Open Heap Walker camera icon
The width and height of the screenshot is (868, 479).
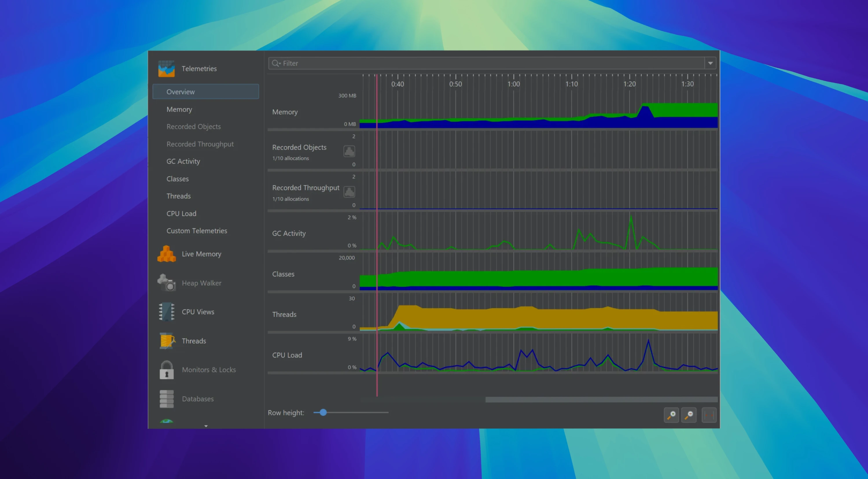coord(166,283)
